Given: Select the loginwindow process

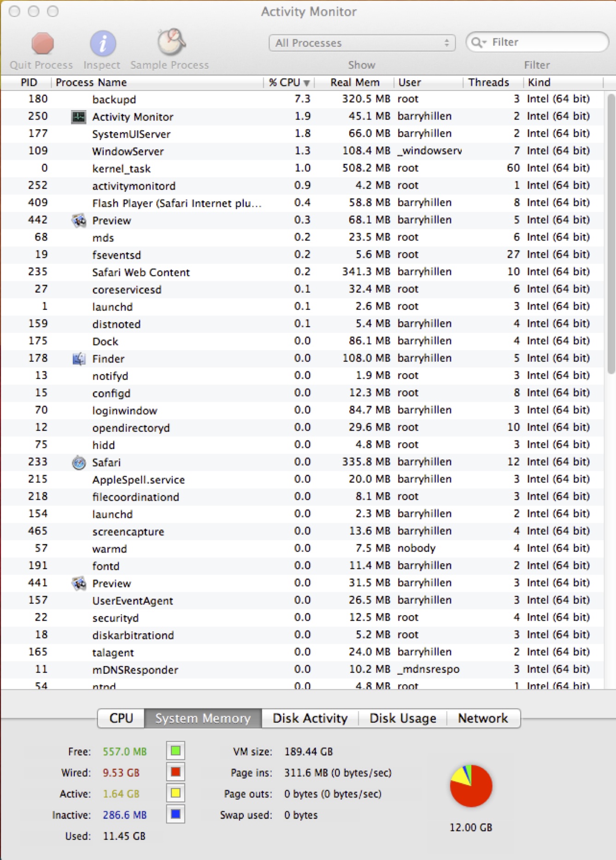Looking at the screenshot, I should [x=302, y=410].
